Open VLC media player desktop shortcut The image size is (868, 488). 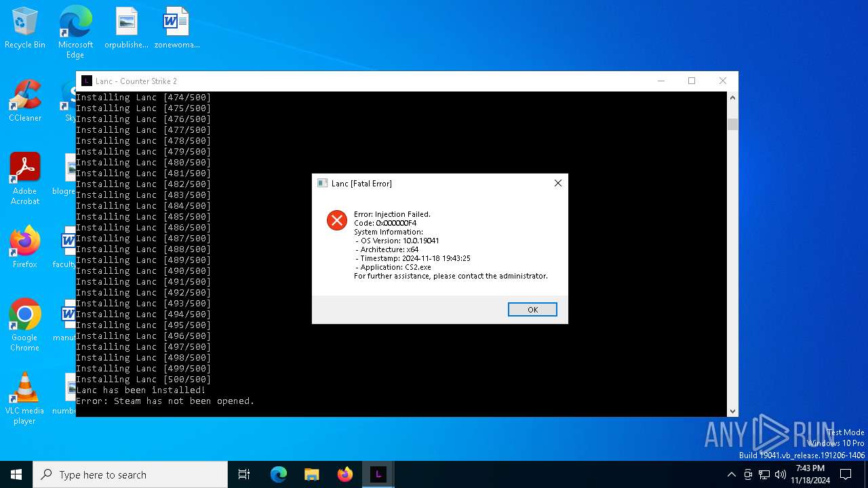25,399
